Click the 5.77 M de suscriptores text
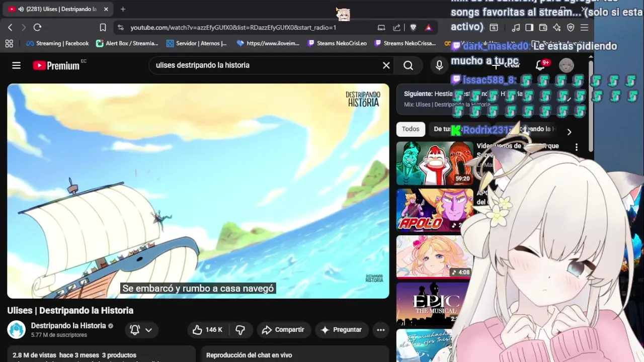Screen dimensions: 644x362 coord(59,335)
